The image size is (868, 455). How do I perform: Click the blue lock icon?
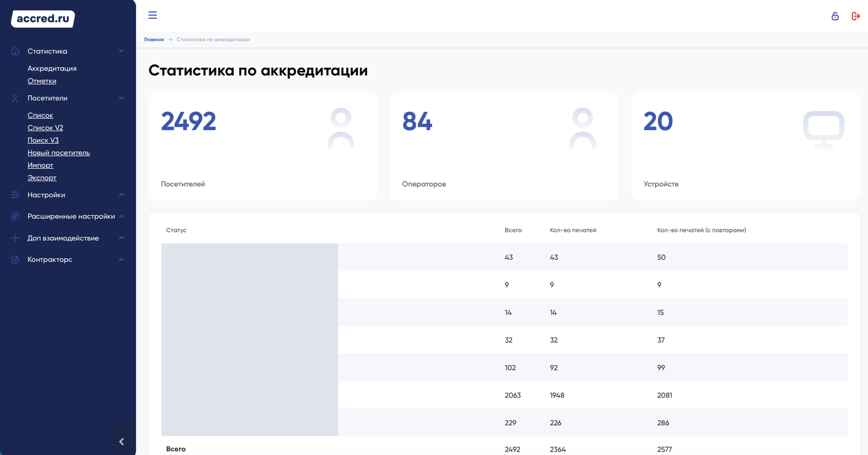click(835, 16)
